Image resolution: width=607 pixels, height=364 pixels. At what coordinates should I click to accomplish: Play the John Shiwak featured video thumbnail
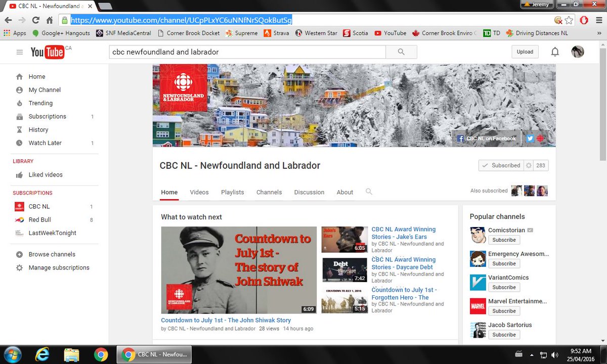click(239, 270)
